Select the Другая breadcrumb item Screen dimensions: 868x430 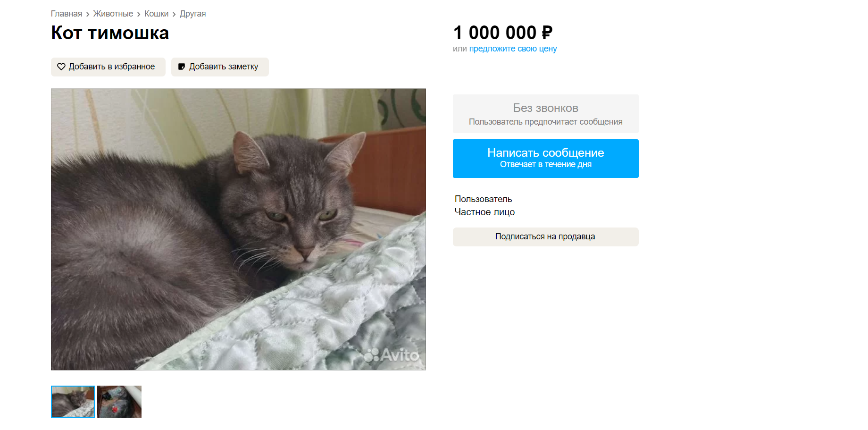(x=192, y=14)
